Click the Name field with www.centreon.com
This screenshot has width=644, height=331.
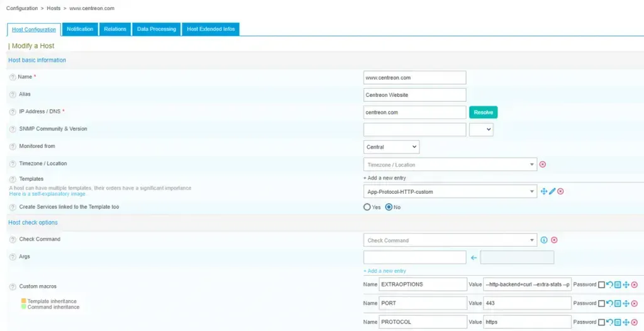coord(415,77)
